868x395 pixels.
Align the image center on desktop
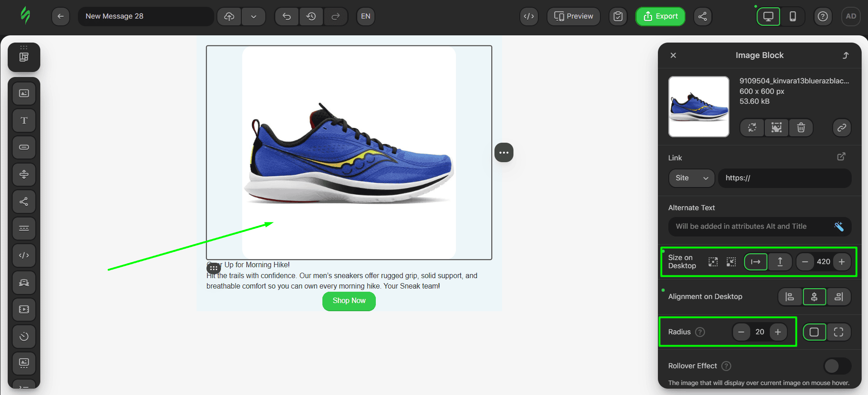tap(814, 297)
